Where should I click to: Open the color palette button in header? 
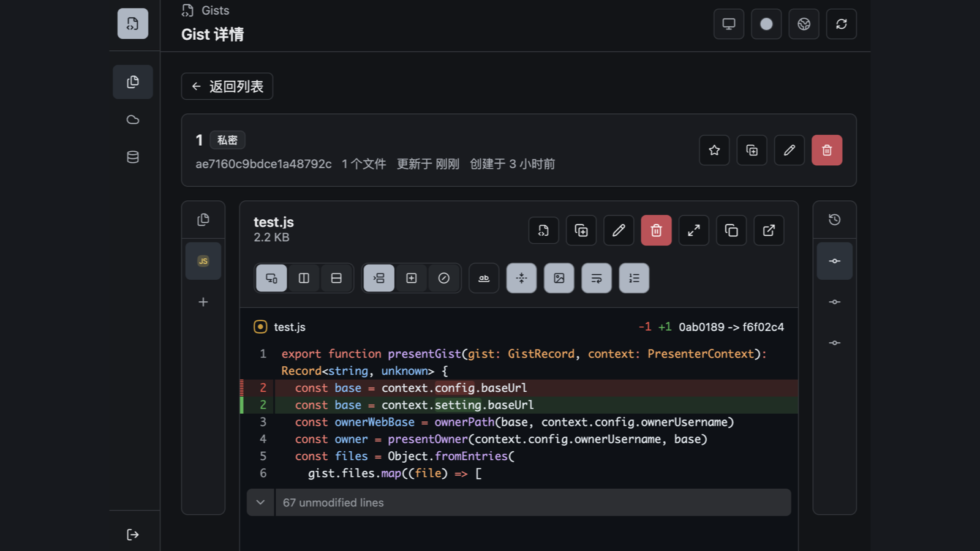pos(804,24)
